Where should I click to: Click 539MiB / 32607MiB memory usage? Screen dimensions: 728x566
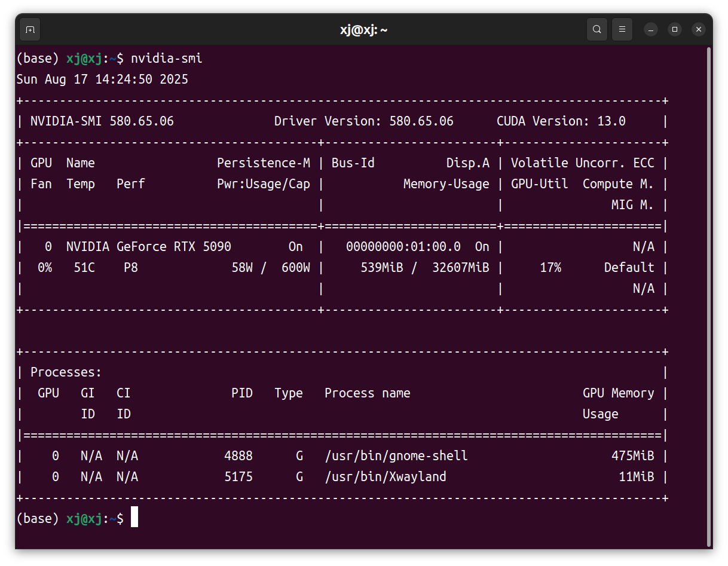pyautogui.click(x=425, y=268)
